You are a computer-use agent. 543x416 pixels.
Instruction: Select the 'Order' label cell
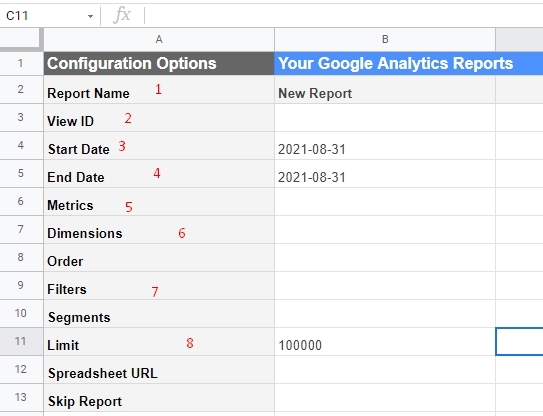point(159,257)
